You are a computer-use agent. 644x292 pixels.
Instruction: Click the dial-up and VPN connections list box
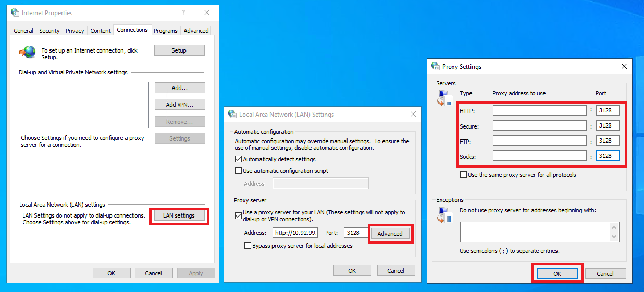[x=85, y=105]
